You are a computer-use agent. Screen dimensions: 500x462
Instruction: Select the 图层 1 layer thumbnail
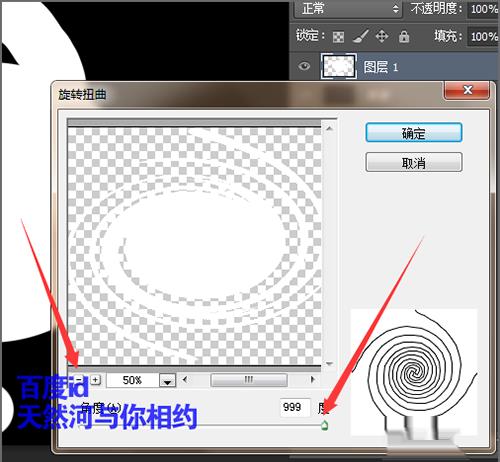click(x=339, y=66)
